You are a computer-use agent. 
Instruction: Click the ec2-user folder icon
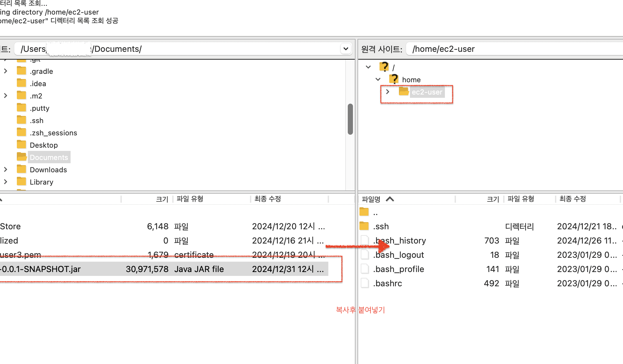[x=403, y=92]
